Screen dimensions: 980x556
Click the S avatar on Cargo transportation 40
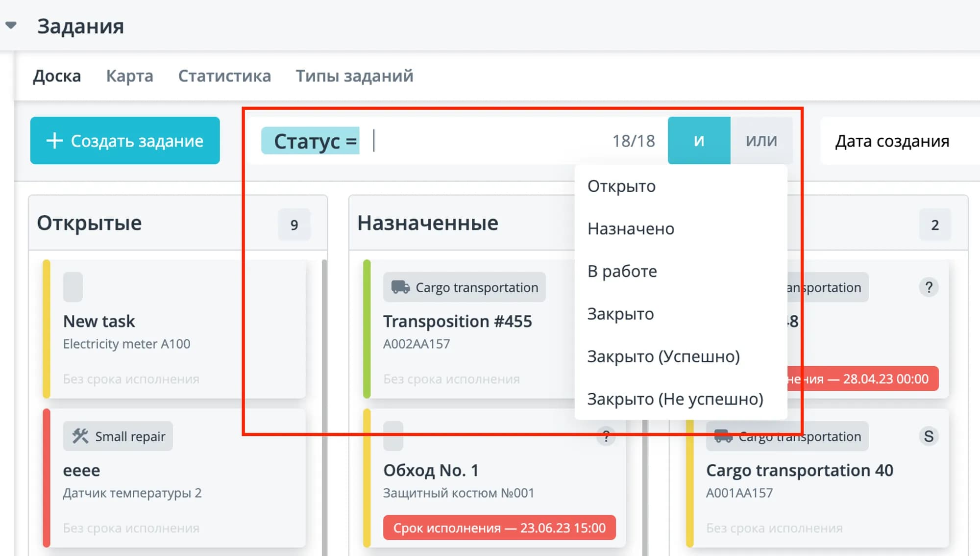coord(929,436)
